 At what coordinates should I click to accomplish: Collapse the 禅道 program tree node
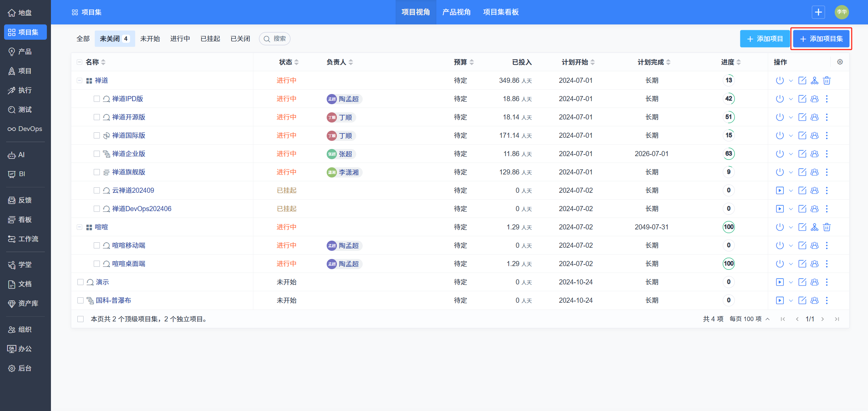tap(79, 80)
